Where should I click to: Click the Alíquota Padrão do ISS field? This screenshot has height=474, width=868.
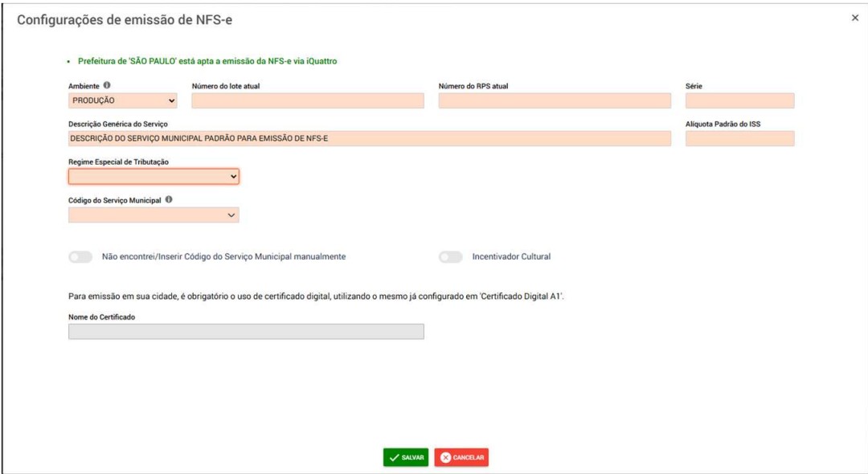point(739,138)
